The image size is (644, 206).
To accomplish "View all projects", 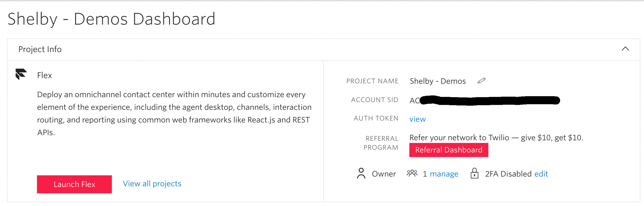I will coord(152,183).
